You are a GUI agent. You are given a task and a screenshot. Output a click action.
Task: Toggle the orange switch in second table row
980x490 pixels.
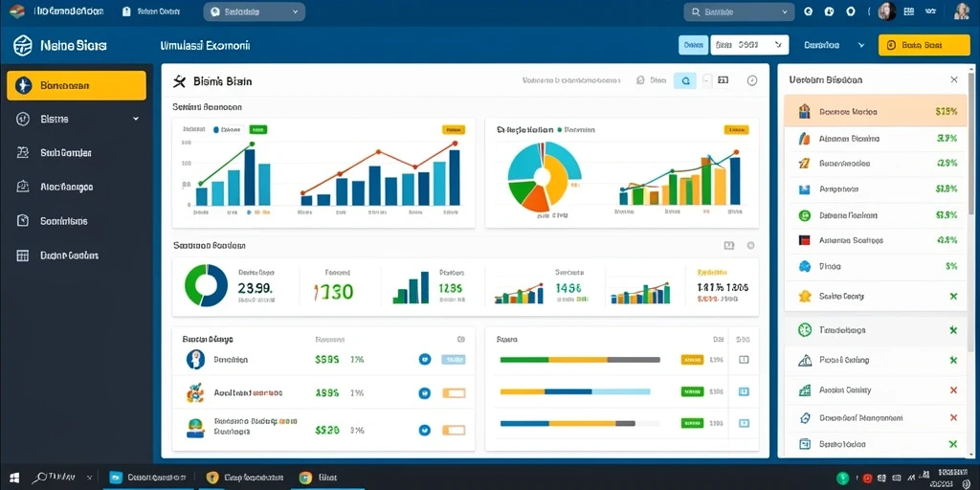coord(454,393)
